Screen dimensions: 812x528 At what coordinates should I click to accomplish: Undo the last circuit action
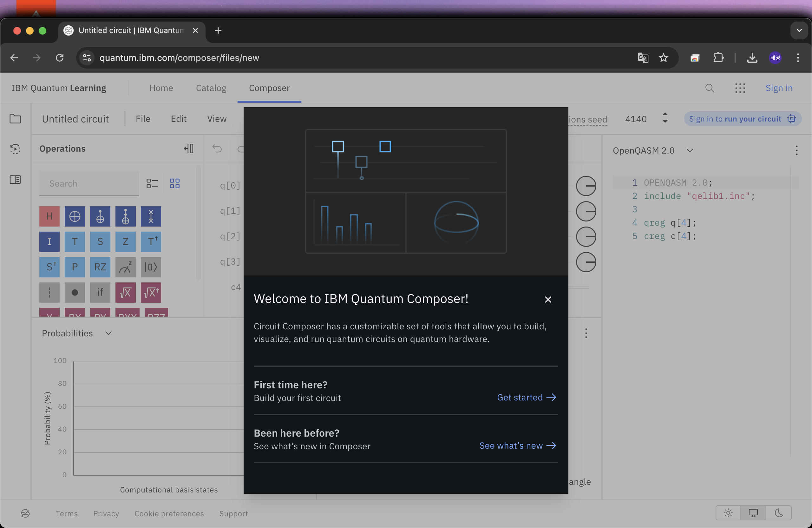coord(217,148)
